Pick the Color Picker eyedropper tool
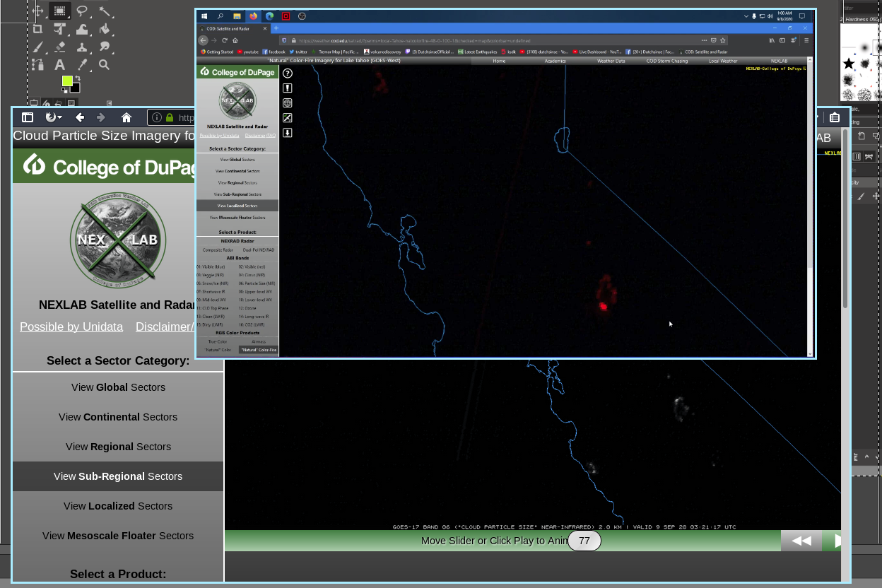 coord(82,65)
